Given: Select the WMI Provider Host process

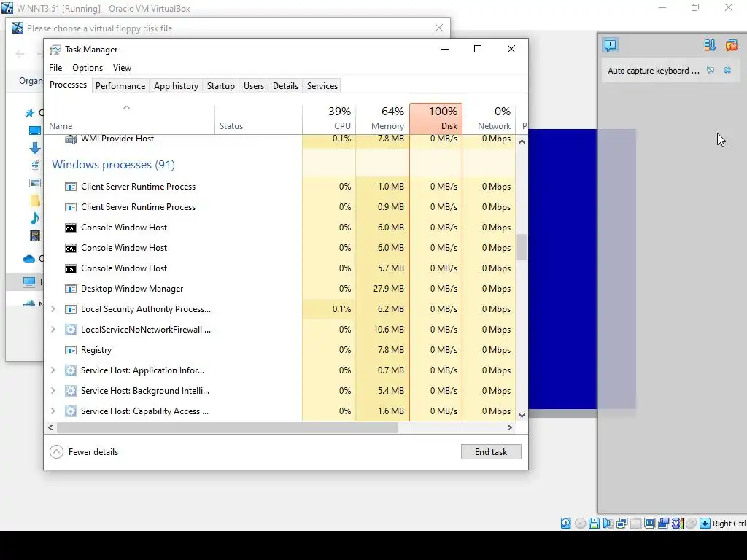Looking at the screenshot, I should [280, 139].
